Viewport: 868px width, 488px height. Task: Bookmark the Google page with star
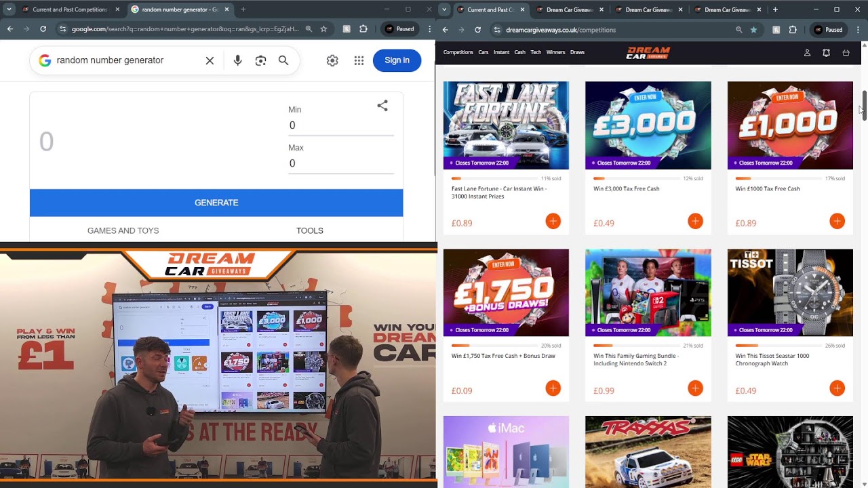323,29
